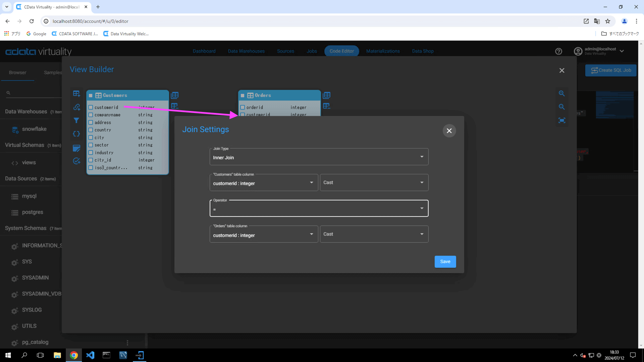This screenshot has width=644, height=362.
Task: Check the city_id column checkbox
Action: (x=91, y=160)
